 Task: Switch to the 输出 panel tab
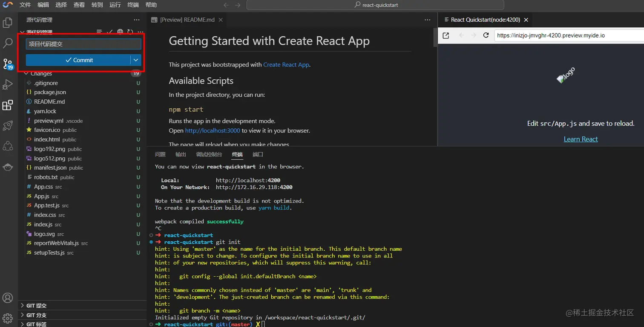pyautogui.click(x=181, y=154)
